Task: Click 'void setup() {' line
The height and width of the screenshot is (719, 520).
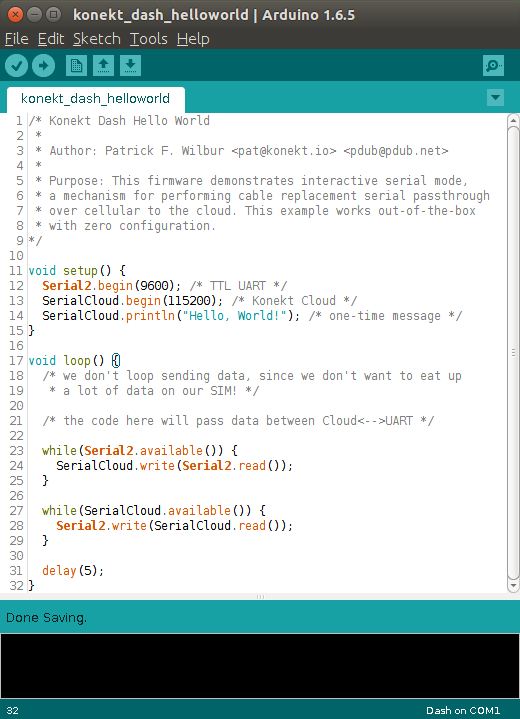Action: 77,271
